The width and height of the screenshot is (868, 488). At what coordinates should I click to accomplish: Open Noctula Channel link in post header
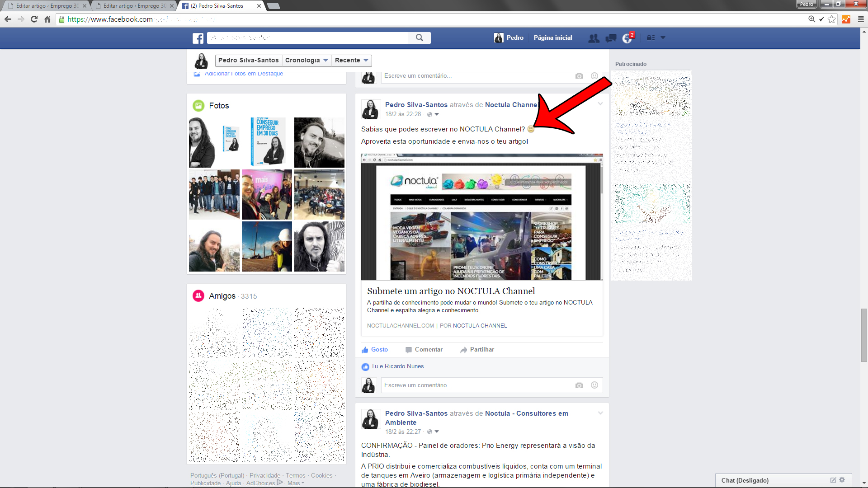click(511, 105)
